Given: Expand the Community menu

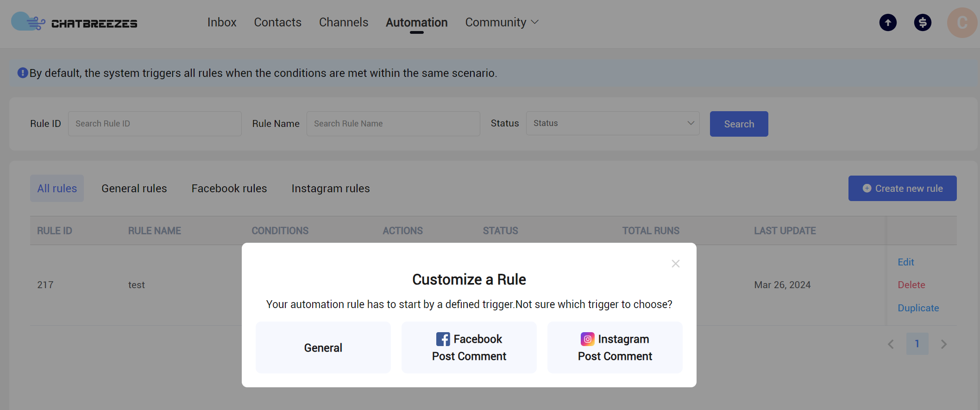Looking at the screenshot, I should 502,22.
